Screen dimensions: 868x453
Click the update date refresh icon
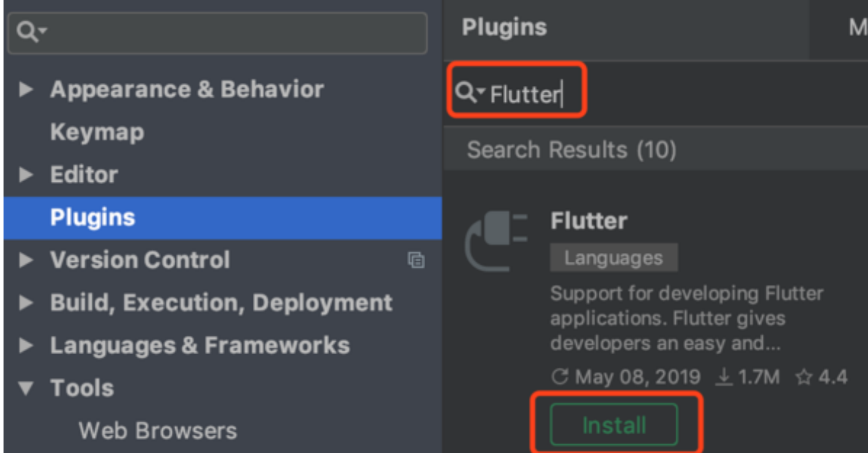point(560,377)
